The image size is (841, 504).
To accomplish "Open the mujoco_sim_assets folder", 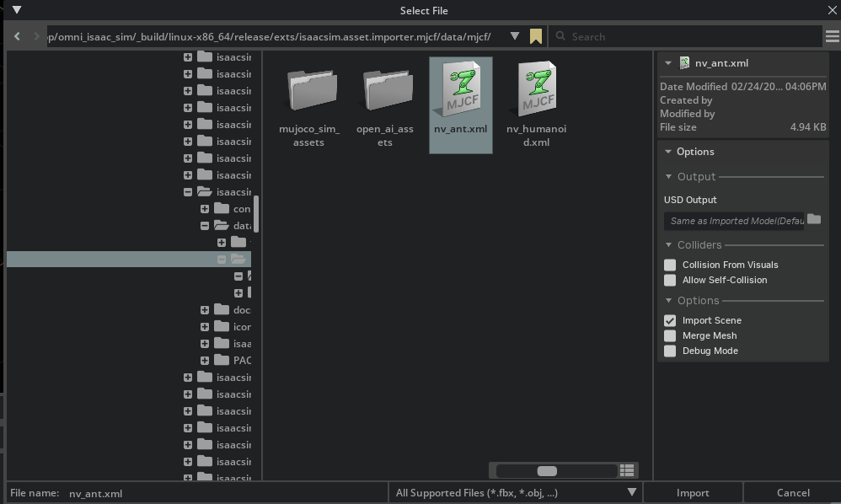I will pyautogui.click(x=309, y=106).
